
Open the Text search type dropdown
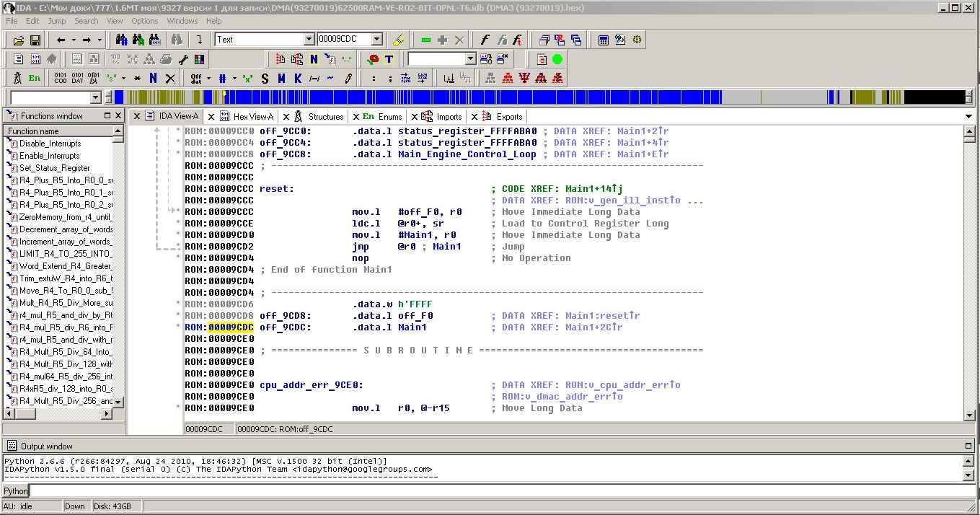point(309,40)
